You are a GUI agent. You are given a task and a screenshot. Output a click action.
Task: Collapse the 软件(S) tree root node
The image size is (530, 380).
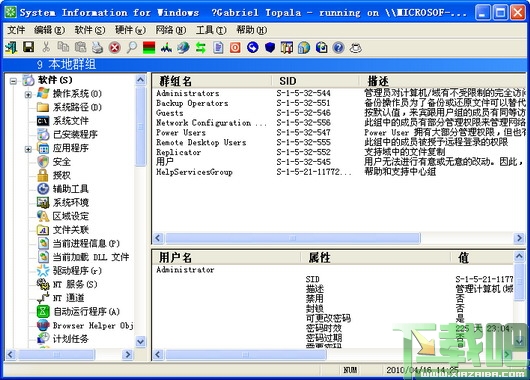tap(13, 81)
